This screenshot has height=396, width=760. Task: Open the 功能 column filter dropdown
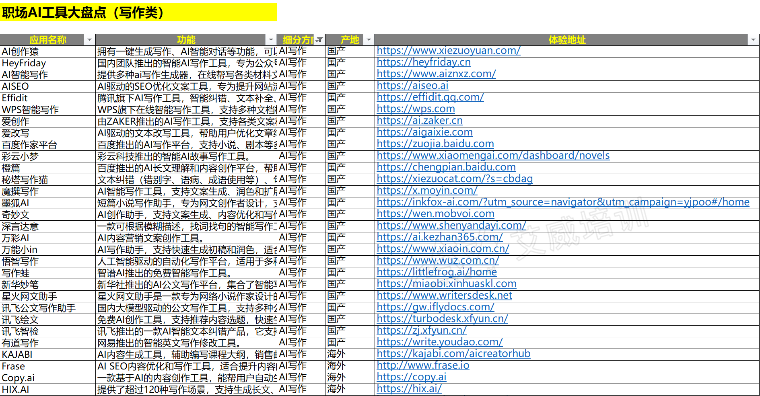271,40
